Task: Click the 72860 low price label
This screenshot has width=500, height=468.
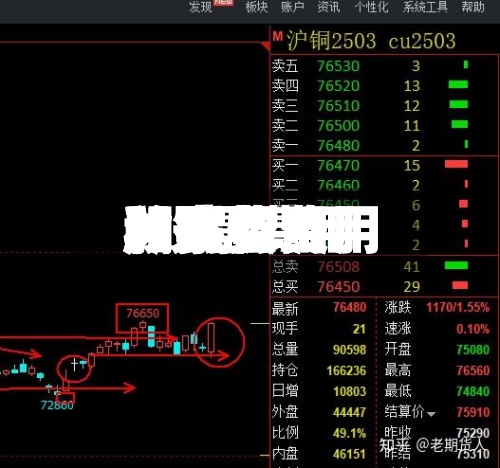Action: pyautogui.click(x=57, y=405)
